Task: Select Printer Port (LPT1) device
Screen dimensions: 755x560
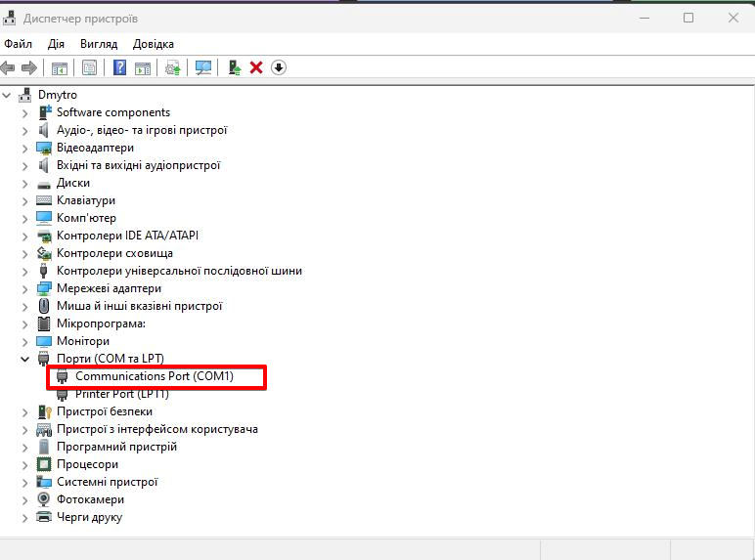Action: pos(122,394)
